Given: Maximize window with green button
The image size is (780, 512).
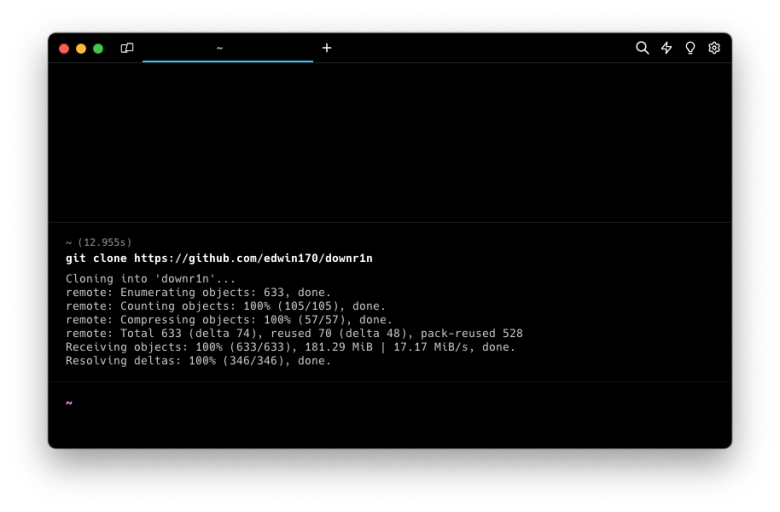Looking at the screenshot, I should point(98,48).
